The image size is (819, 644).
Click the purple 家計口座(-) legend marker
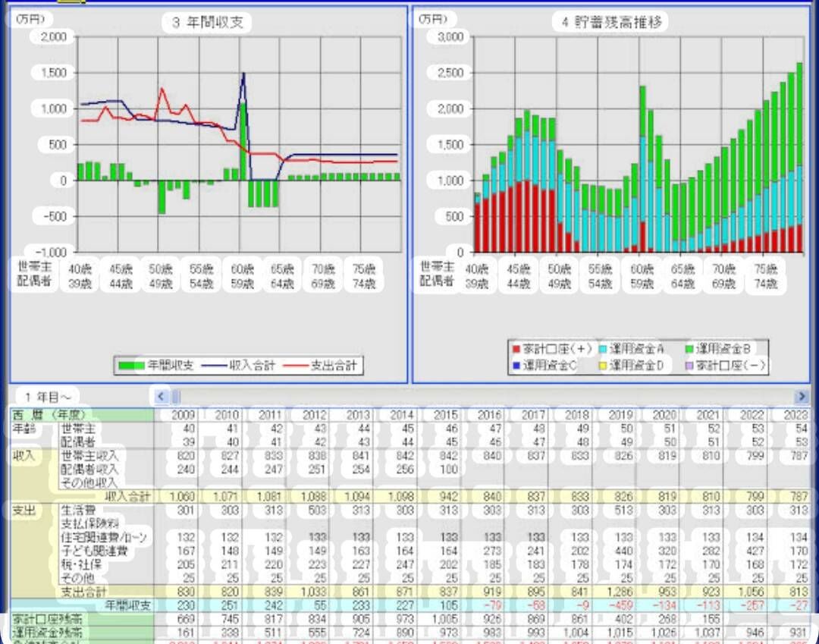click(x=689, y=365)
